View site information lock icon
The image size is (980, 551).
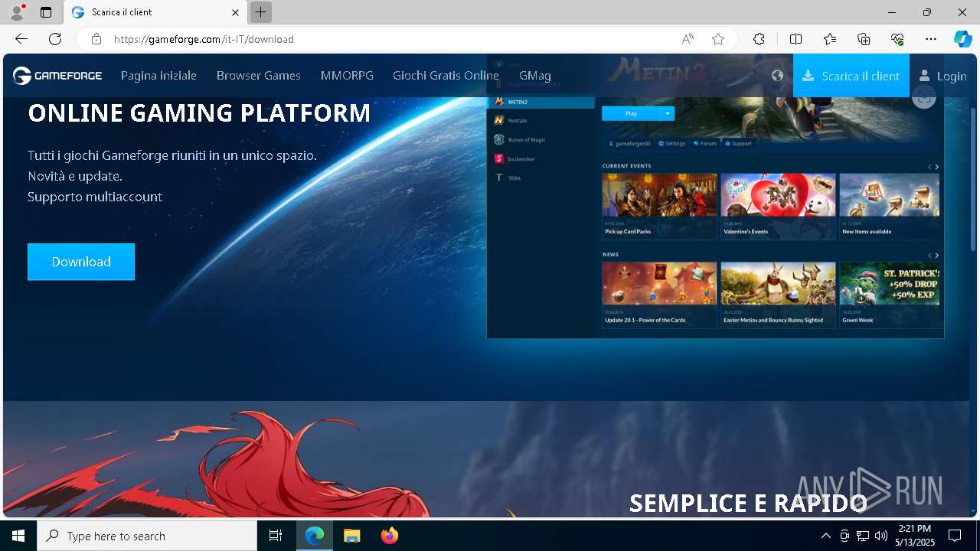[96, 39]
